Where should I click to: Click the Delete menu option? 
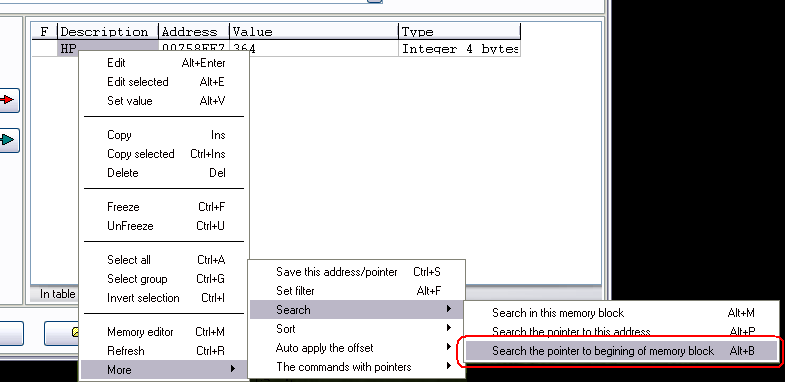(x=164, y=173)
